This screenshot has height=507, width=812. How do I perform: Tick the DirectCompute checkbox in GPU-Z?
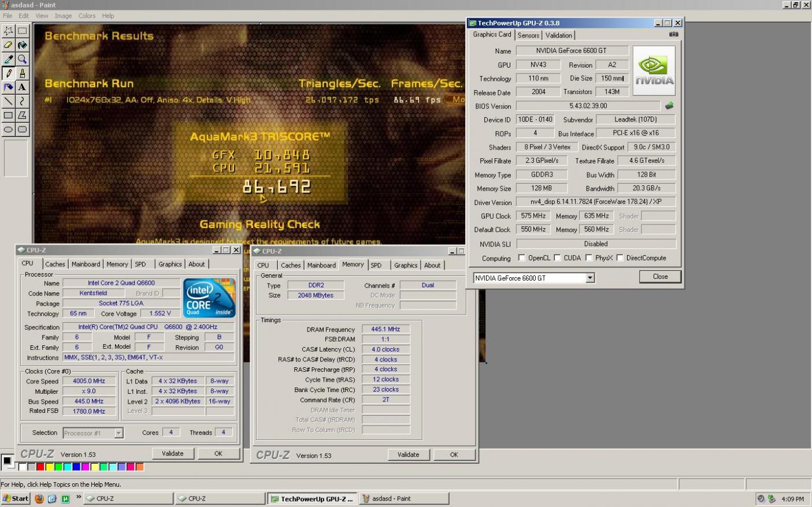(x=620, y=258)
